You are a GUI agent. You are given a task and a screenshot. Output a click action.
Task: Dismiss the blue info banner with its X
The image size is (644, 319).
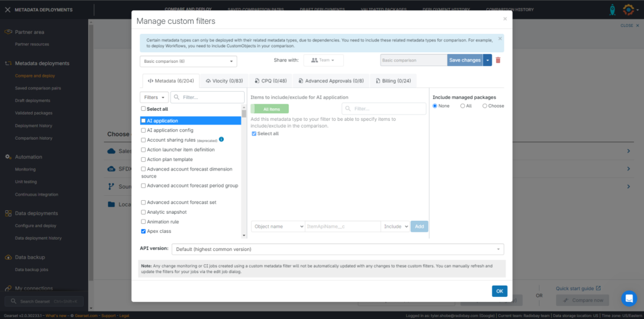tap(500, 38)
